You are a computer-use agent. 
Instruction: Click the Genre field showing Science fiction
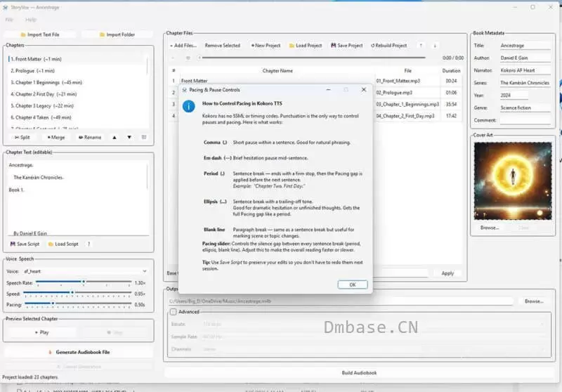pyautogui.click(x=525, y=108)
